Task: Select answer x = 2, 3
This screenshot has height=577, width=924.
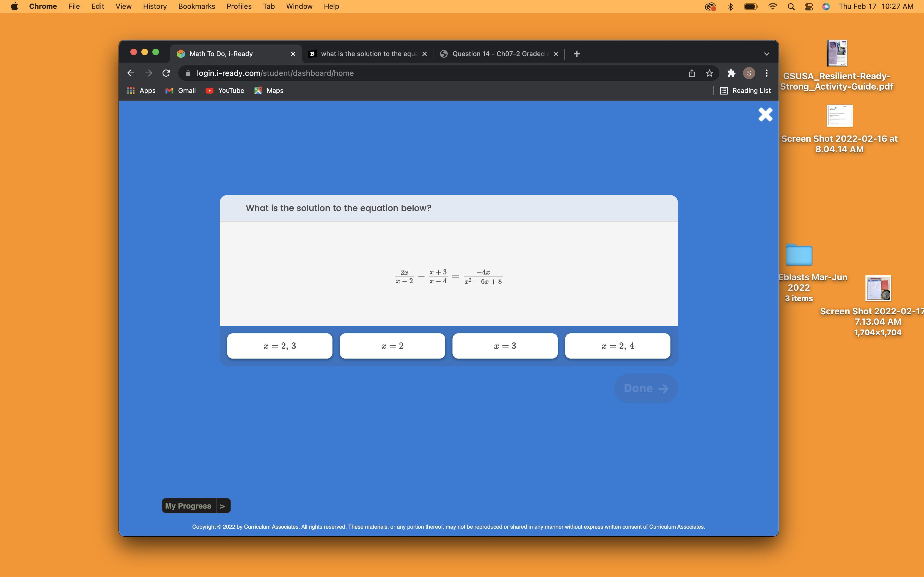Action: (x=279, y=346)
